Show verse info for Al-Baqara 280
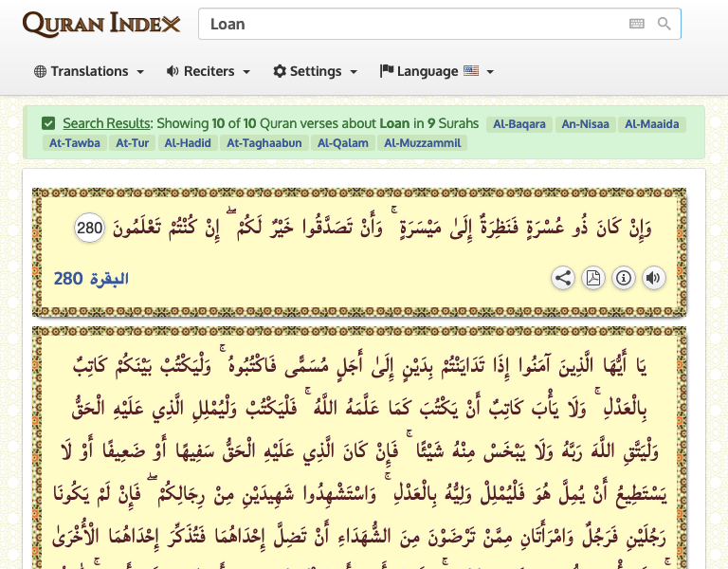728x569 pixels. point(623,278)
